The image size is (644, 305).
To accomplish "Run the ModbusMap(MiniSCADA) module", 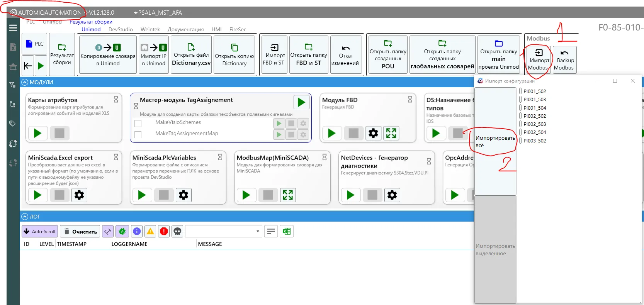I will tap(246, 195).
